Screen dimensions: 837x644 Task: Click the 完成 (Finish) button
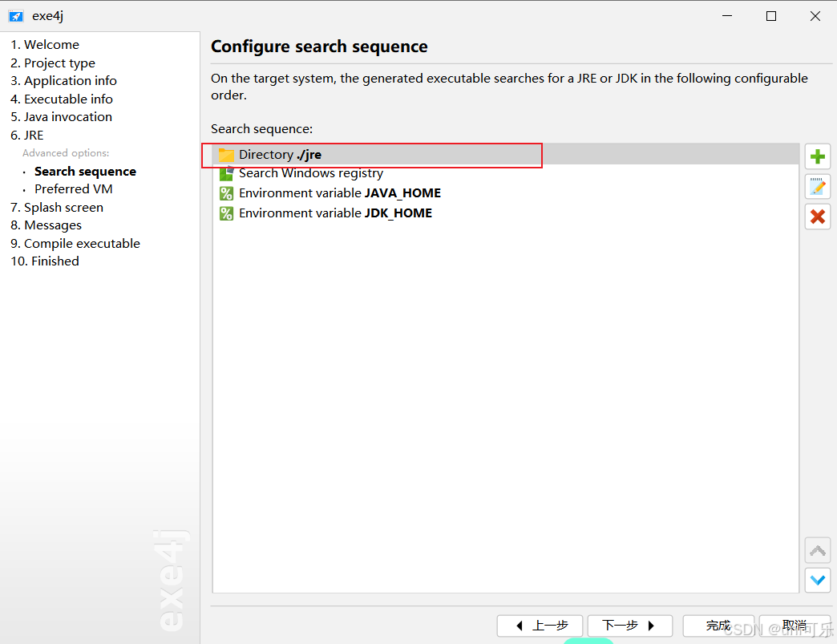point(718,626)
